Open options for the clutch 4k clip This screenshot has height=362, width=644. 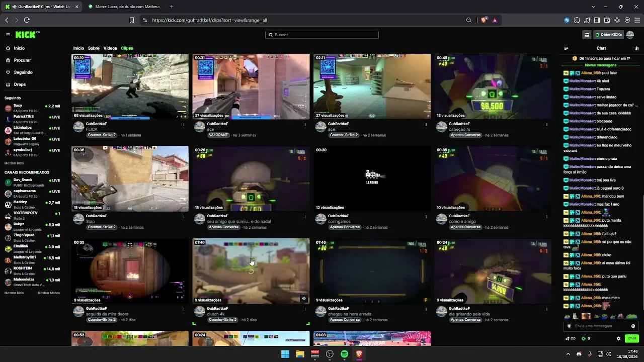tap(305, 309)
